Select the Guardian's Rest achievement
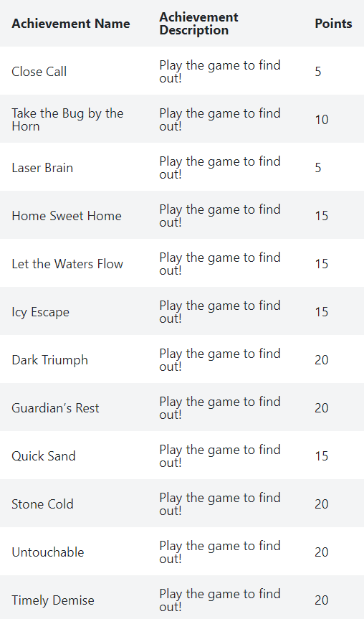364x619 pixels. [x=55, y=408]
